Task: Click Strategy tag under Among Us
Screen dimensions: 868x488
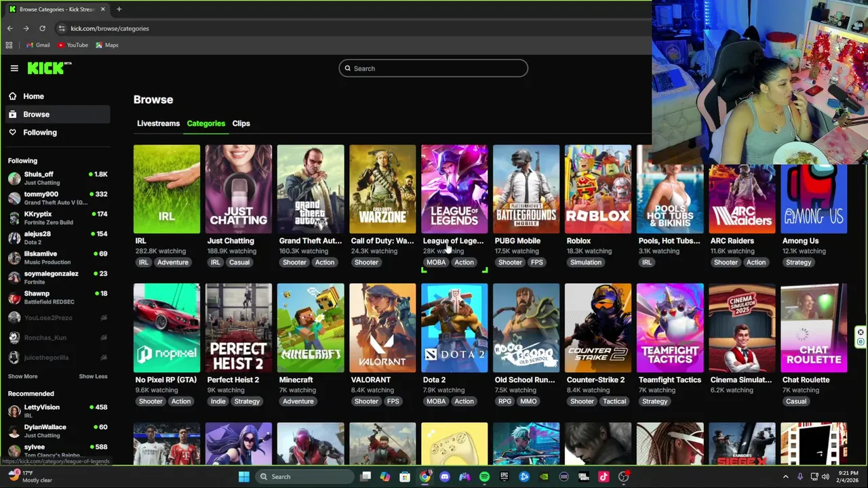Action: click(x=798, y=262)
